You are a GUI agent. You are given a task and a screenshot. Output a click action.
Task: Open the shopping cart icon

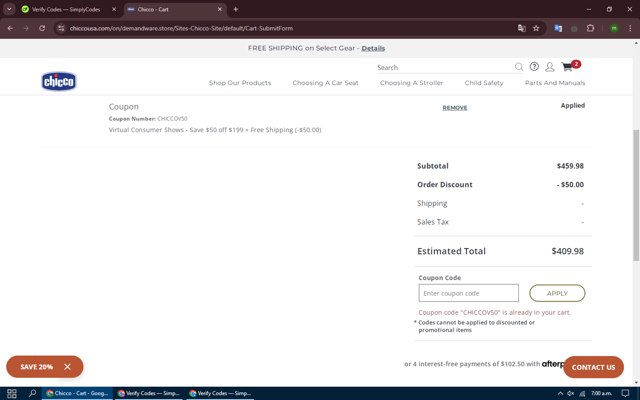coord(567,67)
